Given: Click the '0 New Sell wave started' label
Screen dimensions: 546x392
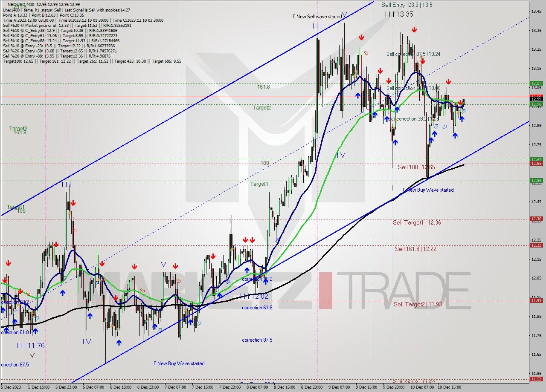Looking at the screenshot, I should (x=317, y=17).
